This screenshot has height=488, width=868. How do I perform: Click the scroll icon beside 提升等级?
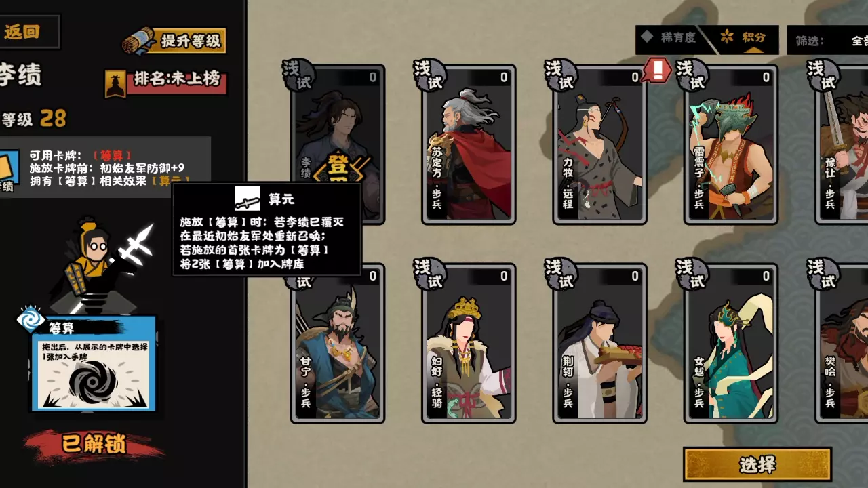point(138,41)
